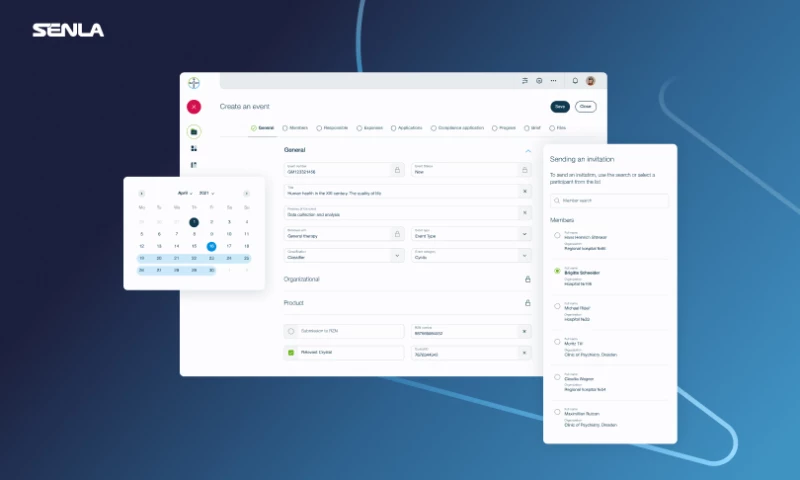Select date 25 in the calendar
Image resolution: width=800 pixels, height=480 pixels.
[246, 259]
